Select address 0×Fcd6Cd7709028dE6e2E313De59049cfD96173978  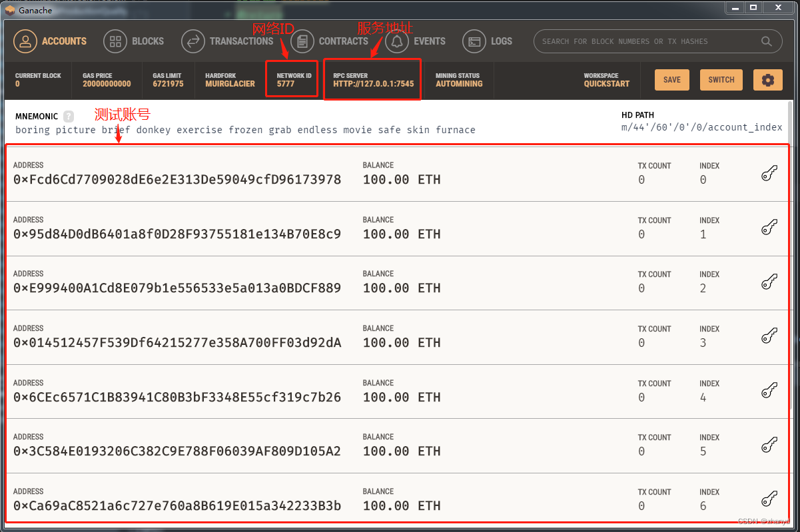(177, 180)
